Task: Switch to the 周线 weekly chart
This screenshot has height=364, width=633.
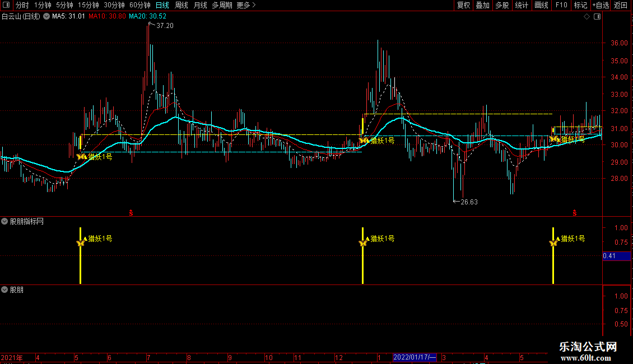Action: coord(181,5)
